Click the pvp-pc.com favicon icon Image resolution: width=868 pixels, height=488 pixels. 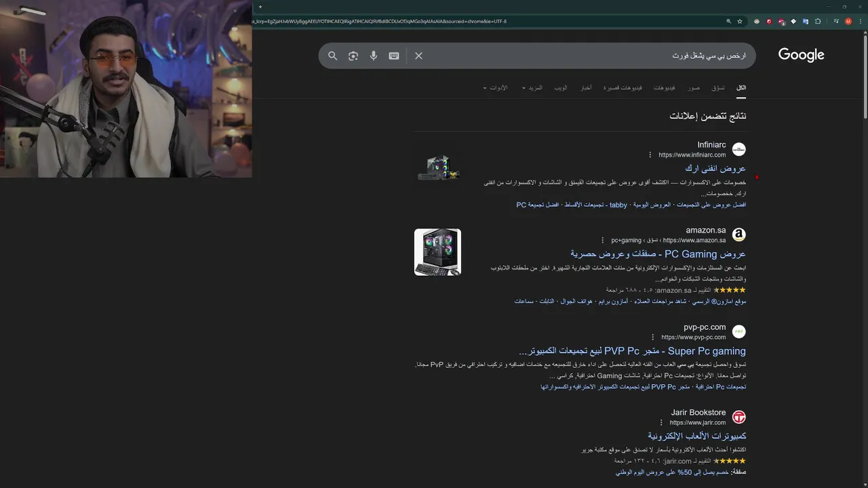click(739, 331)
